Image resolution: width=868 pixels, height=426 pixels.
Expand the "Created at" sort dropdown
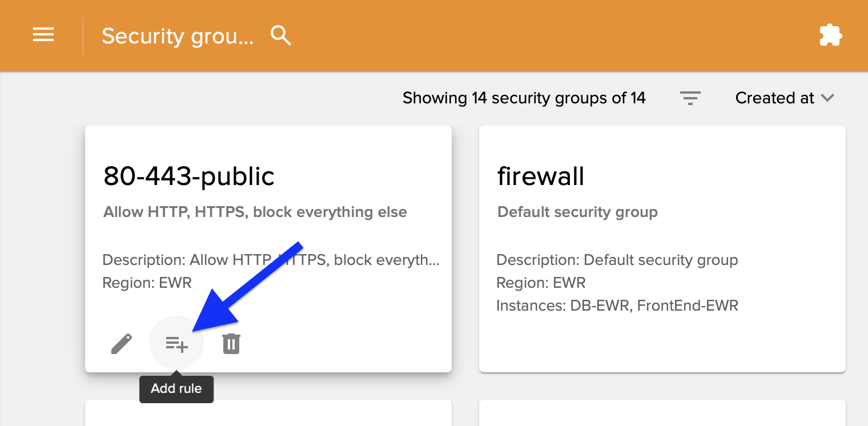774,98
